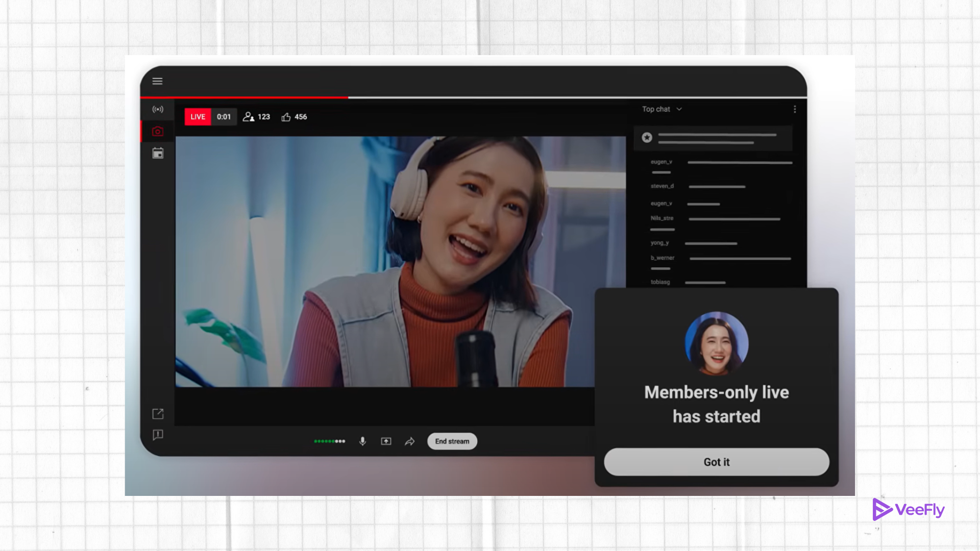Open the schedule calendar icon in the sidebar
Viewport: 980px width, 551px height.
157,153
